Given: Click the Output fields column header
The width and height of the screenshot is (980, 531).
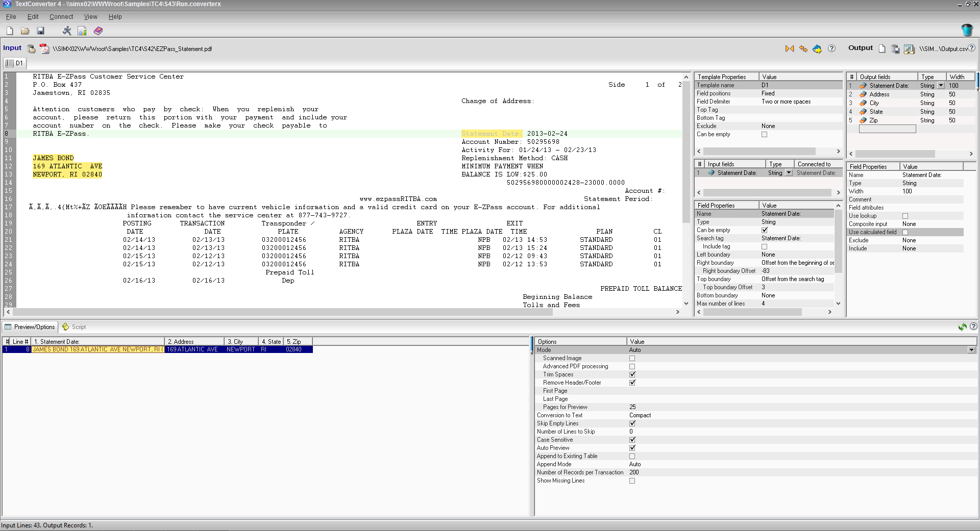Looking at the screenshot, I should tap(887, 77).
